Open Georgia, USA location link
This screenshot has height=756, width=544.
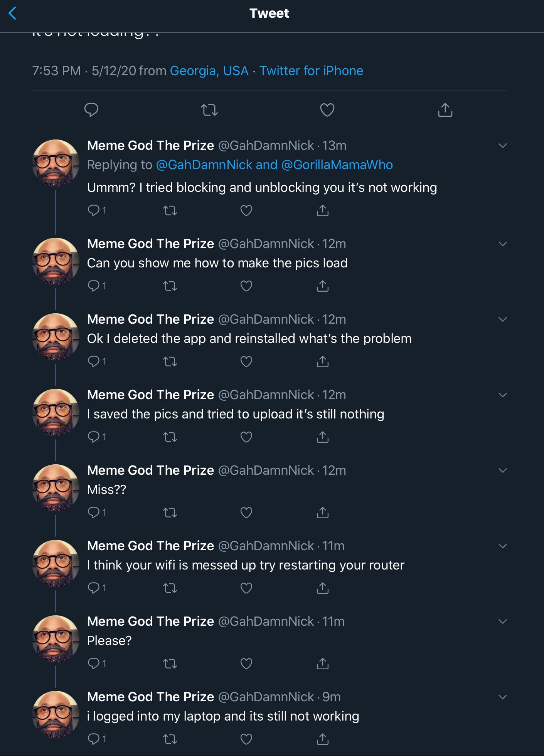[x=209, y=71]
